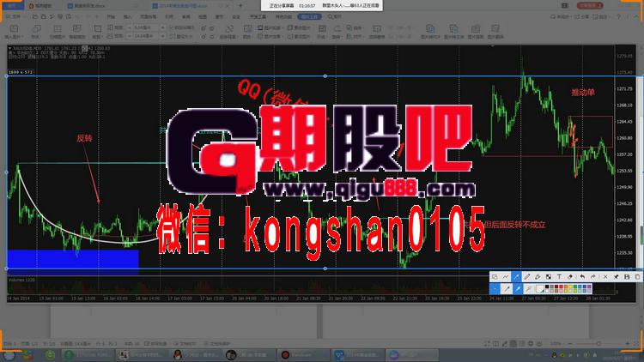The height and width of the screenshot is (362, 644).
Task: Pick the green color swatch in top row
Action: 575,287
